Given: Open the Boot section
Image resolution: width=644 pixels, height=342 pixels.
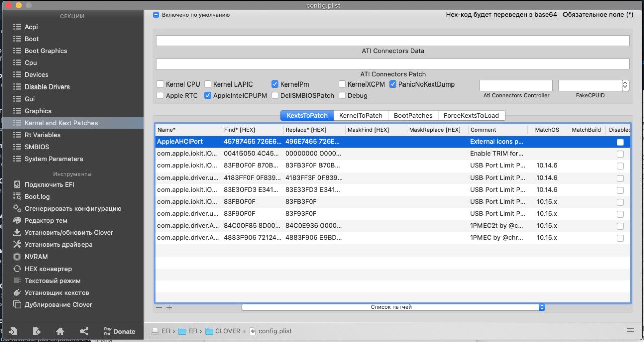Looking at the screenshot, I should [31, 39].
